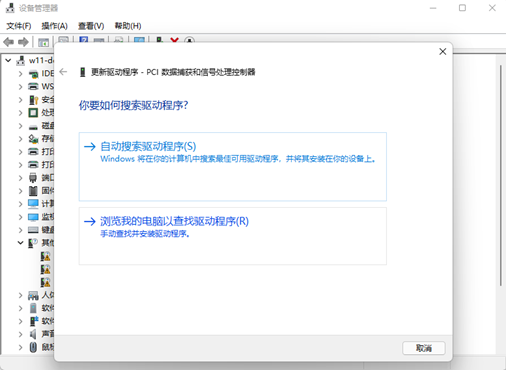Click the last warning device under 其他设备
Viewport: 506px width, 370px height.
[x=45, y=282]
